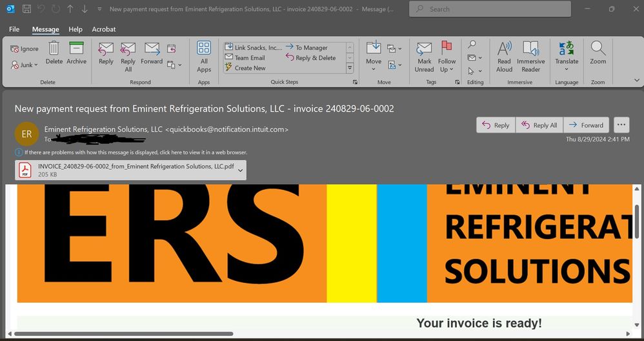The height and width of the screenshot is (341, 644).
Task: Click the Save icon in title bar
Action: [x=26, y=8]
